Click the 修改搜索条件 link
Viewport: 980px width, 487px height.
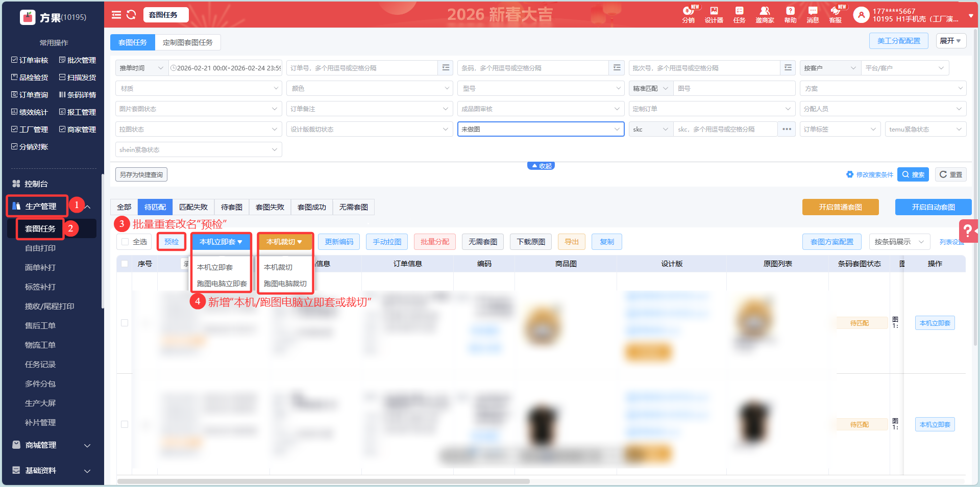pos(870,174)
